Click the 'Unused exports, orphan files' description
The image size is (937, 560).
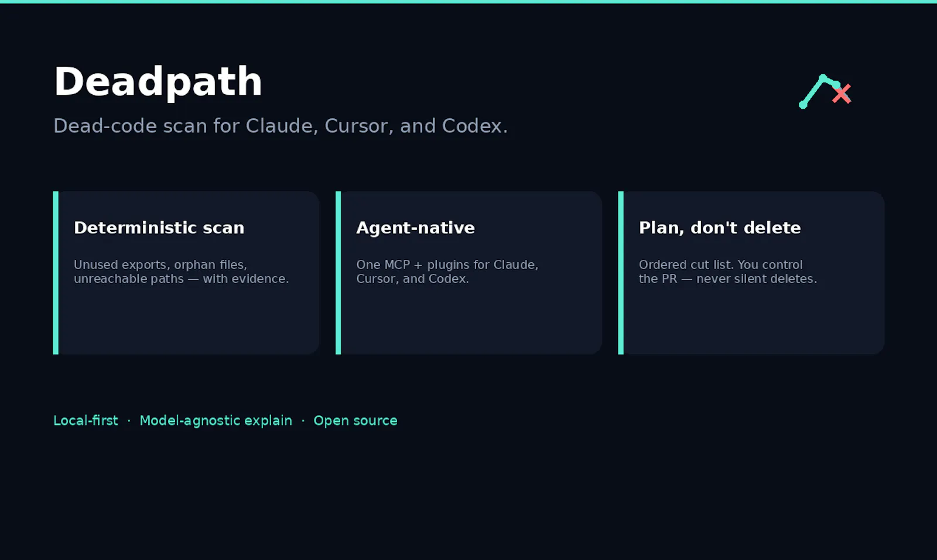[x=181, y=272]
